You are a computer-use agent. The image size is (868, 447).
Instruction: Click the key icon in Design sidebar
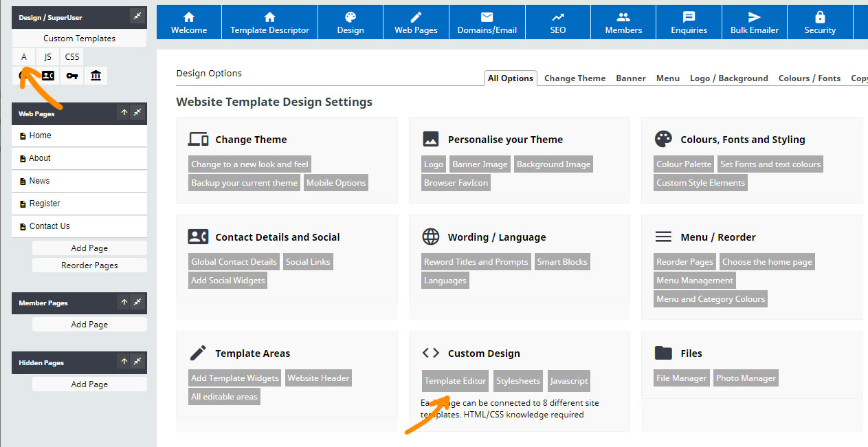pos(72,76)
